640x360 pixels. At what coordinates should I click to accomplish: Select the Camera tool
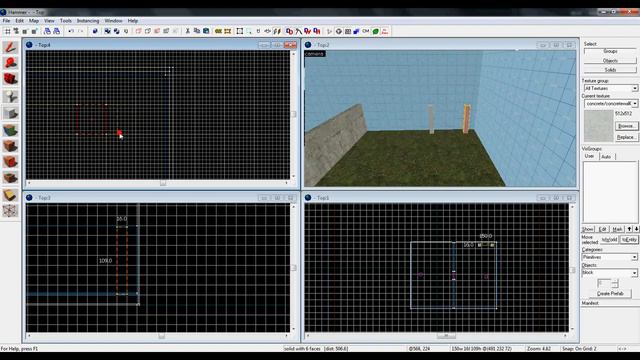pos(10,79)
